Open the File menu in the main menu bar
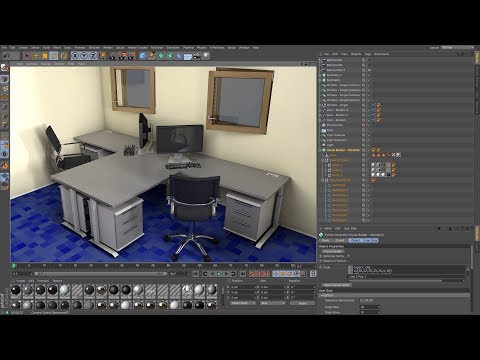 coord(4,48)
